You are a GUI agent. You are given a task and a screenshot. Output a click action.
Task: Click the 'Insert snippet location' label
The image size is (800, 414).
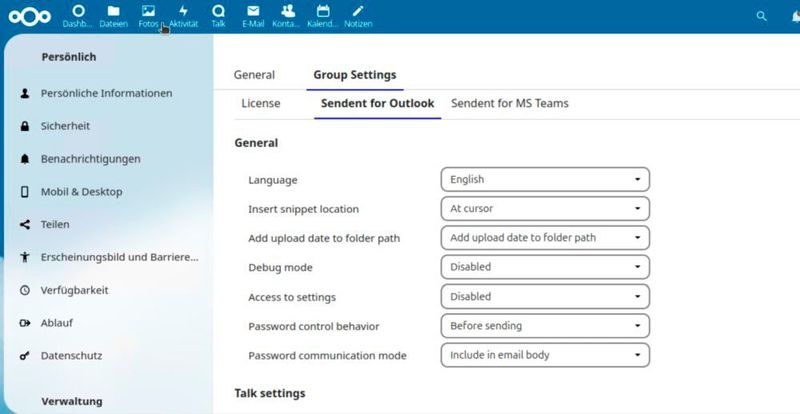point(304,209)
